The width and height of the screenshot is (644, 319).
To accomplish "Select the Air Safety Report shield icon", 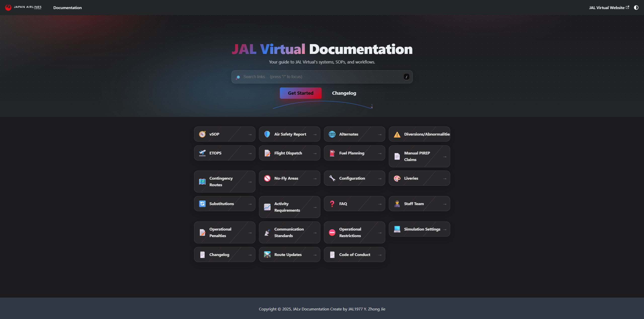I will tap(267, 134).
